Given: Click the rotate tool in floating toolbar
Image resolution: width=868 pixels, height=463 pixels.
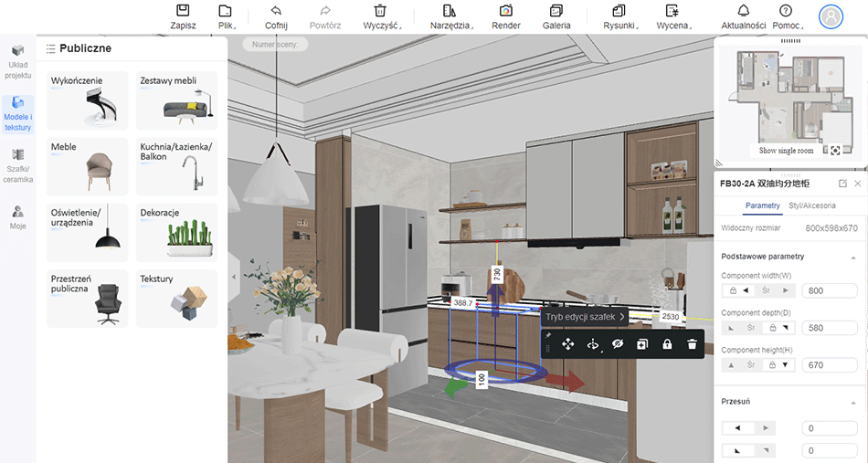Looking at the screenshot, I should click(592, 344).
